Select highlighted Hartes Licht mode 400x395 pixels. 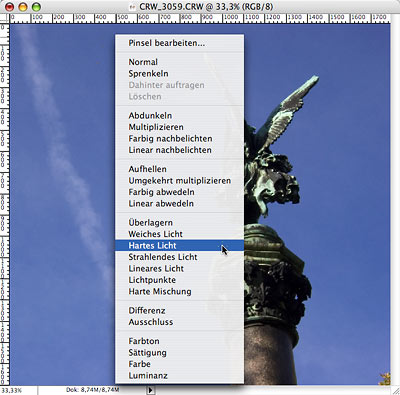[179, 246]
